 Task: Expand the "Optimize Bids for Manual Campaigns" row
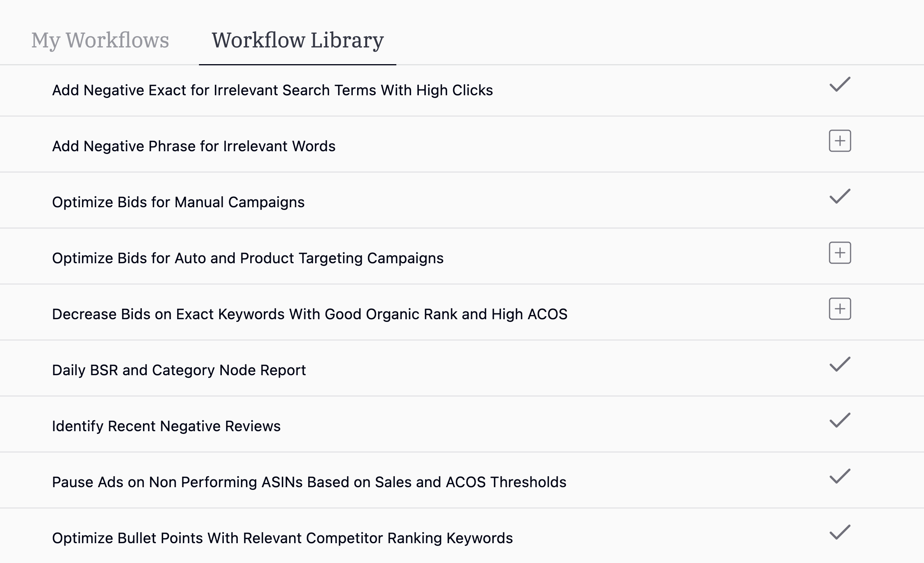click(x=178, y=202)
